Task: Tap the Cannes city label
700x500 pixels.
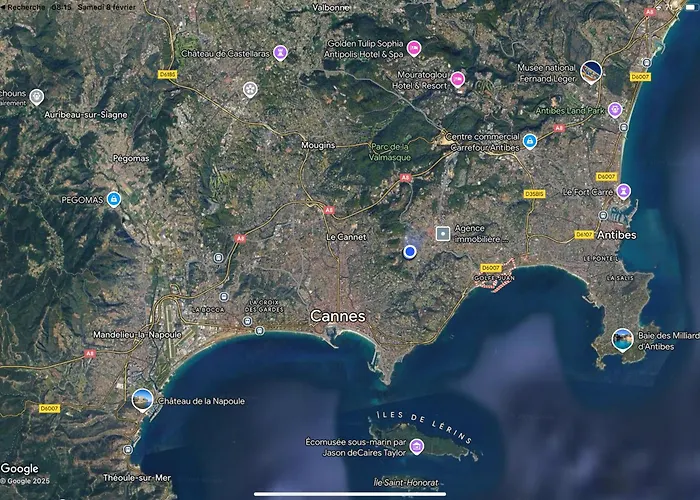Action: tap(338, 316)
